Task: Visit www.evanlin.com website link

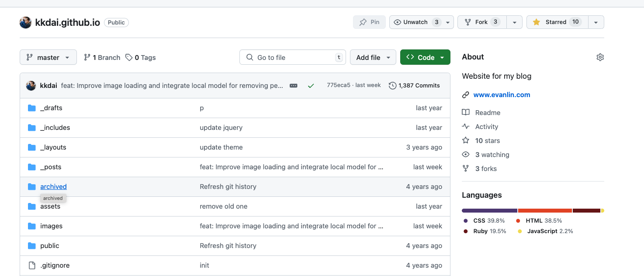Action: coord(502,94)
